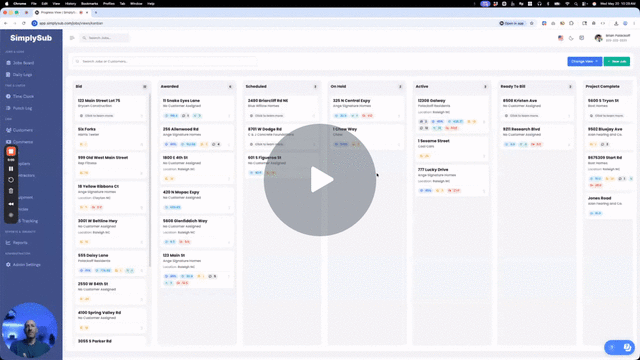This screenshot has width=640, height=360.
Task: Open Admin Settings in the sidebar
Action: tap(23, 264)
